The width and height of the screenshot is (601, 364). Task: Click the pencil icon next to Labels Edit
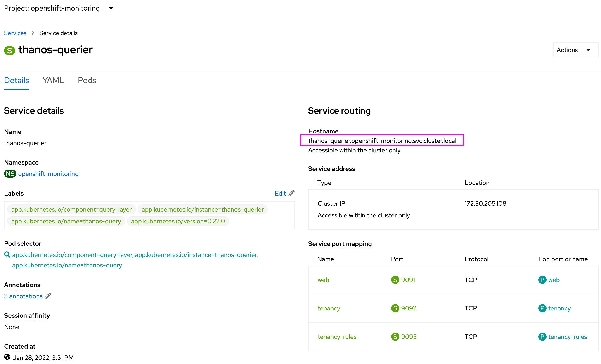[291, 193]
